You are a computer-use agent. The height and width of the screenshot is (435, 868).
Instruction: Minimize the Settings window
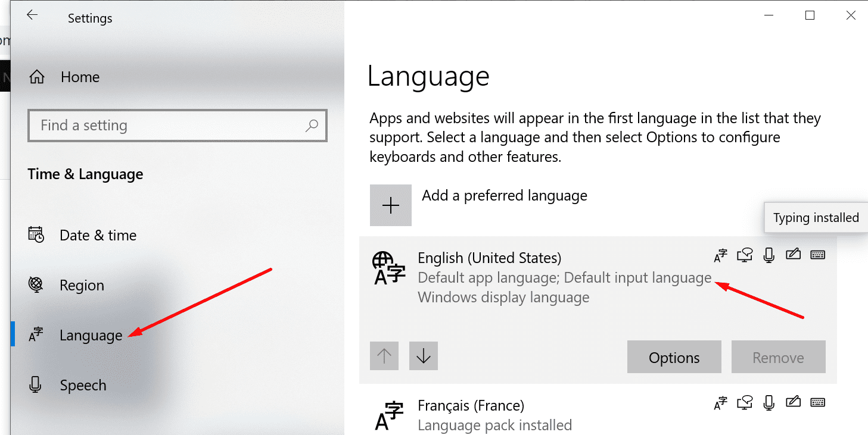(769, 16)
